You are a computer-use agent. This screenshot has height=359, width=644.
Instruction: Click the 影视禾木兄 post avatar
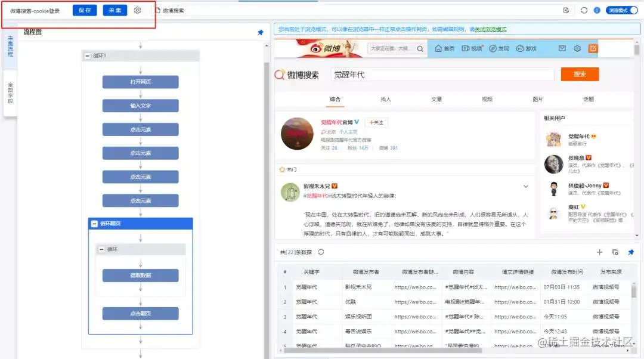290,192
